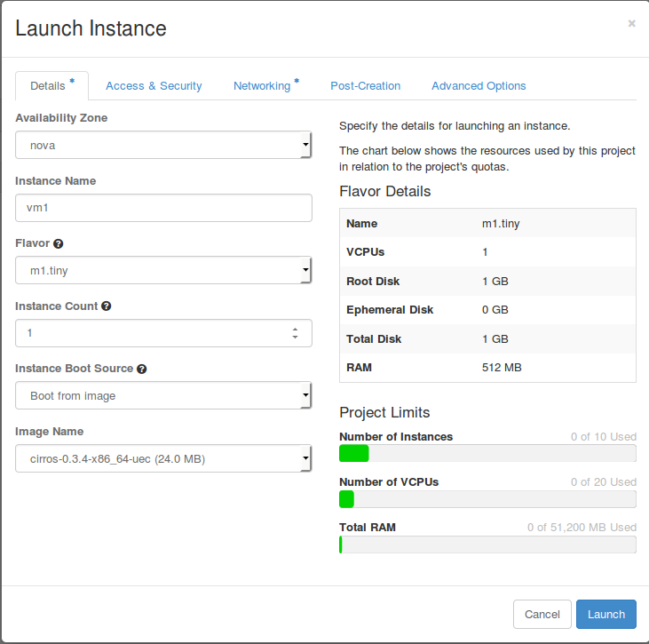Switch to the Access & Security tab
Viewport: 649px width, 644px height.
click(x=154, y=86)
